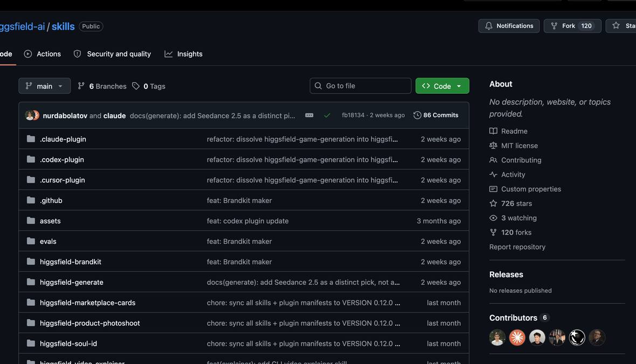636x364 pixels.
Task: Expand commit message ellipsis button
Action: tap(309, 116)
